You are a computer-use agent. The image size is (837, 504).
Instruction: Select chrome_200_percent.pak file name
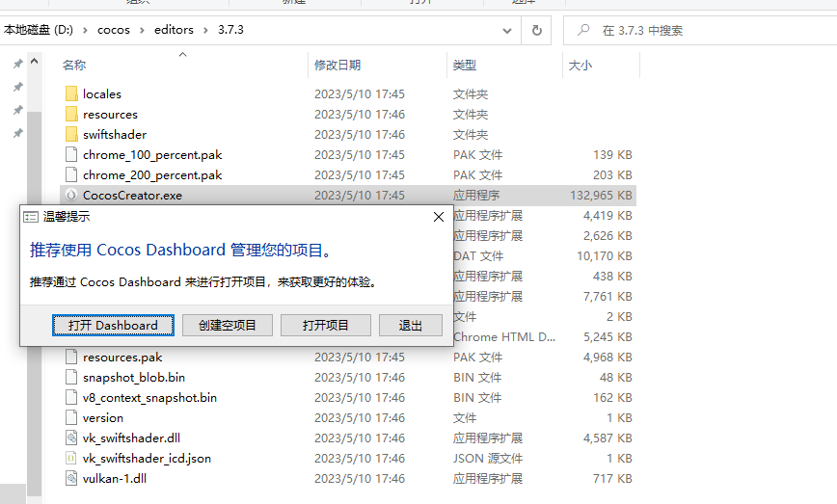pos(152,175)
